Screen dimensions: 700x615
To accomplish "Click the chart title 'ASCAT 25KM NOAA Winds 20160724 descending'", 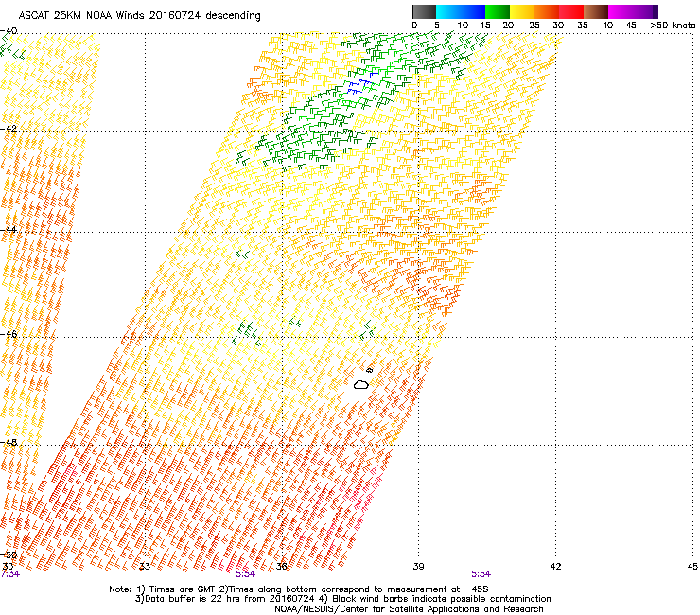I will (140, 15).
